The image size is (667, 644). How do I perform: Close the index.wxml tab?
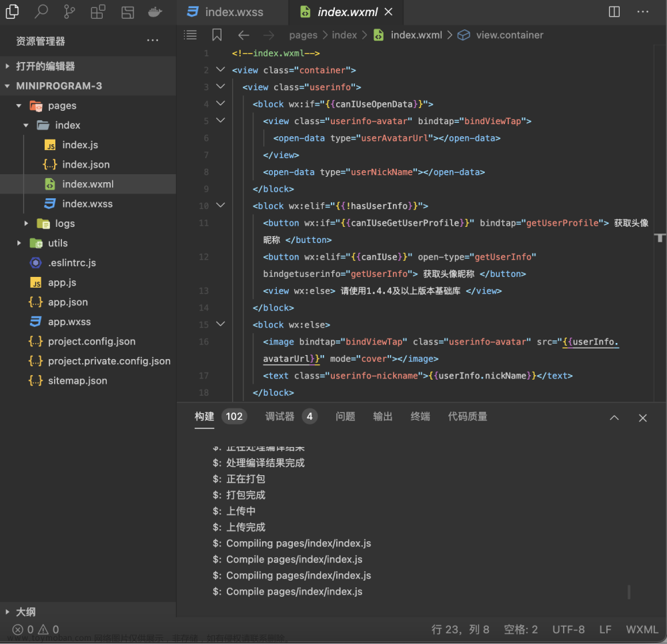[x=388, y=12]
